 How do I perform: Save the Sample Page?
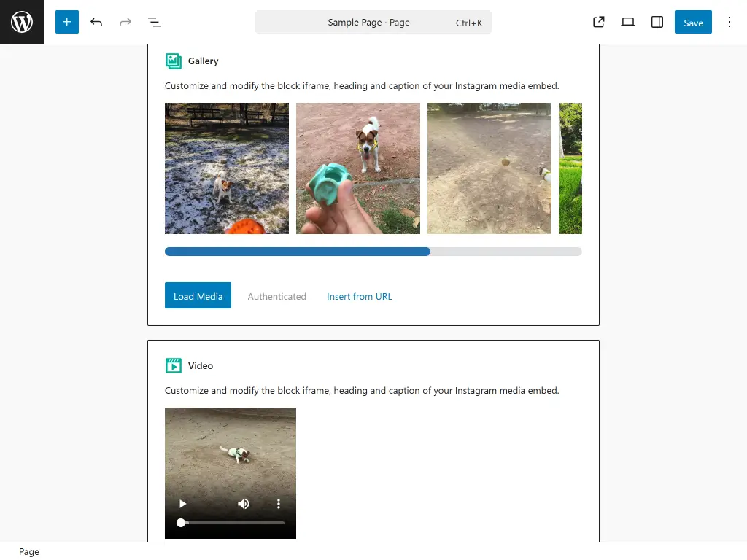coord(692,22)
